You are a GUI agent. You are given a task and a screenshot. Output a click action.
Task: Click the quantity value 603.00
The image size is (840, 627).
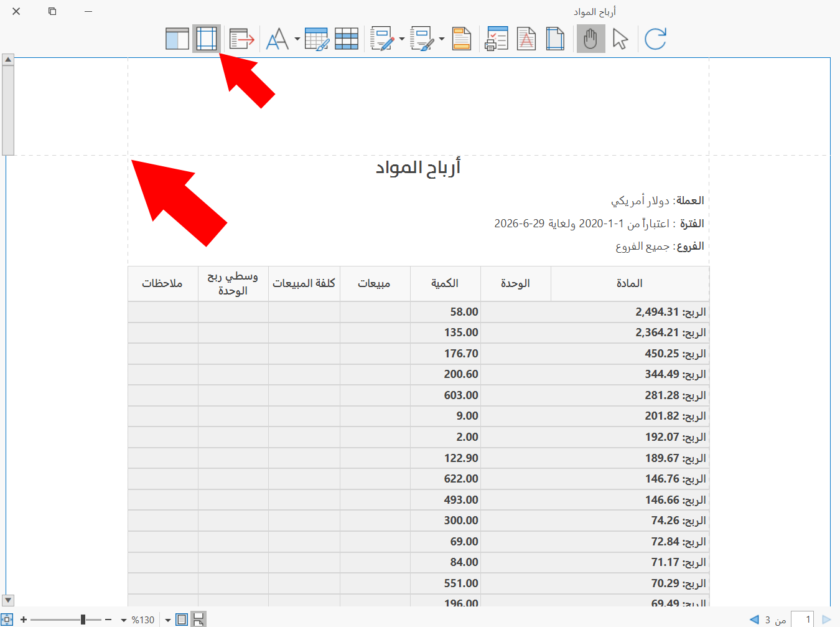pyautogui.click(x=461, y=395)
